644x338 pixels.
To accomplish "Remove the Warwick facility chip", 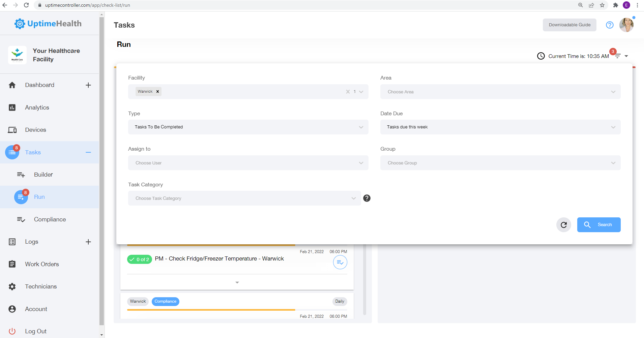I will click(157, 91).
